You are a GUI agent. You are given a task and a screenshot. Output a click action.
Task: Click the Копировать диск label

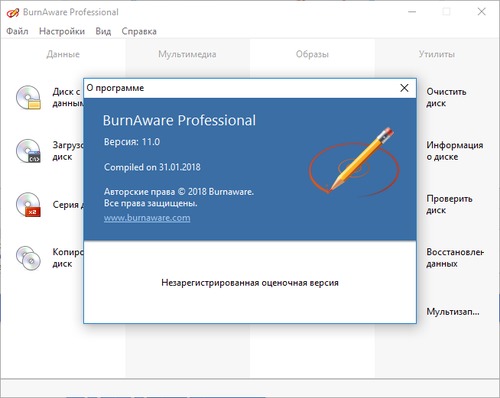point(68,258)
